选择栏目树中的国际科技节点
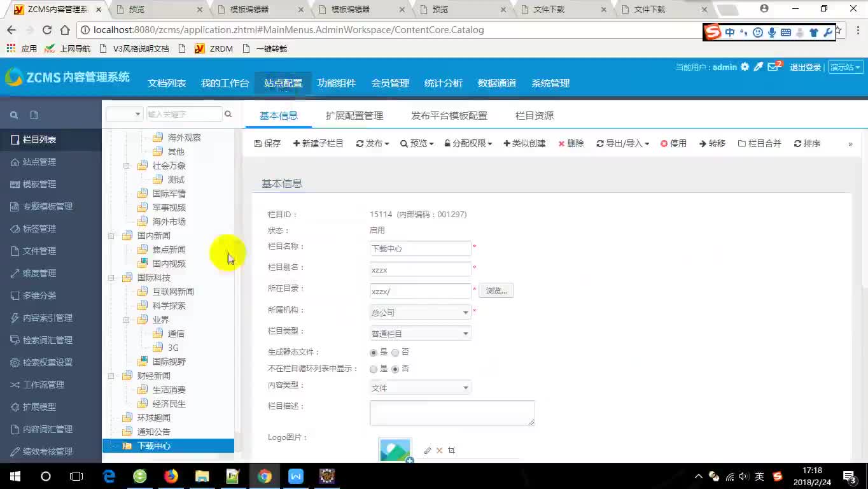The height and width of the screenshot is (489, 868). pos(153,278)
